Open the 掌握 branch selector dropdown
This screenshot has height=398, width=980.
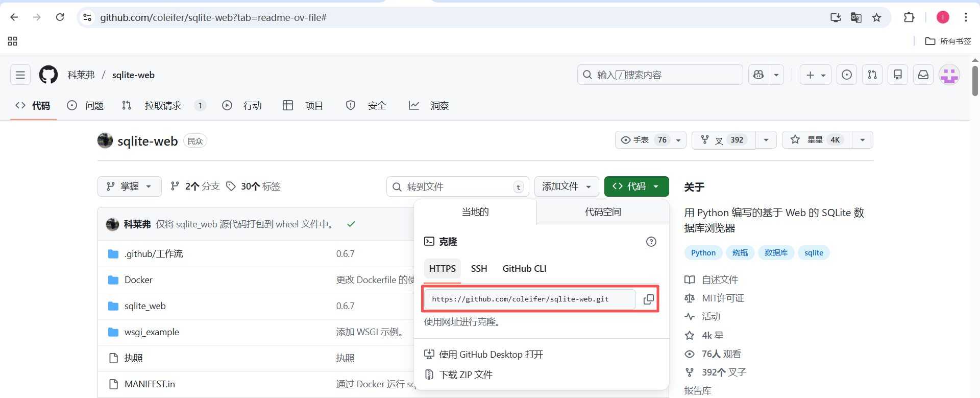point(129,186)
